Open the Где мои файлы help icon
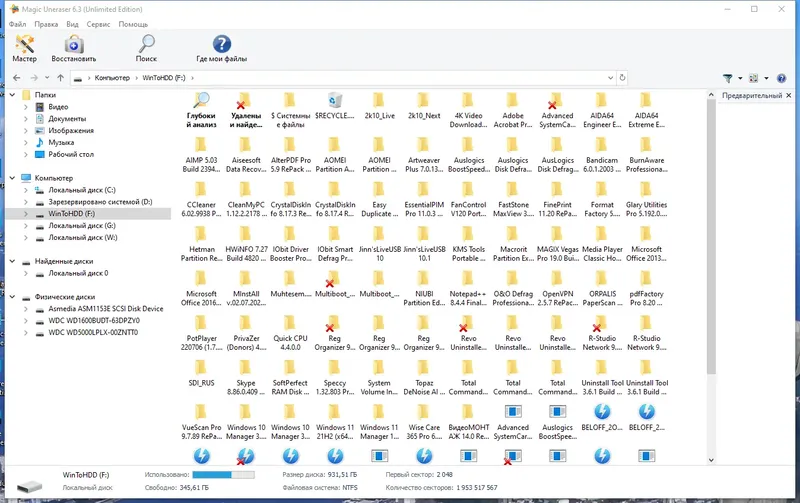The image size is (800, 503). point(221,48)
